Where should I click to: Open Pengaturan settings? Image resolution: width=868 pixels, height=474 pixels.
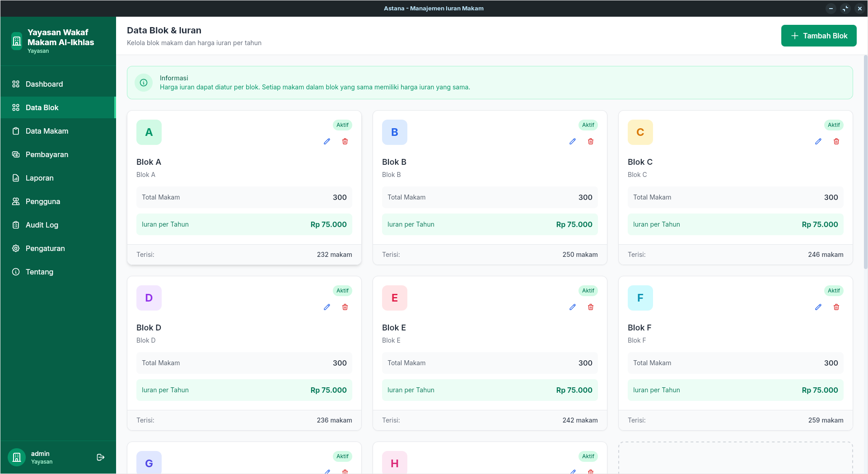click(45, 248)
